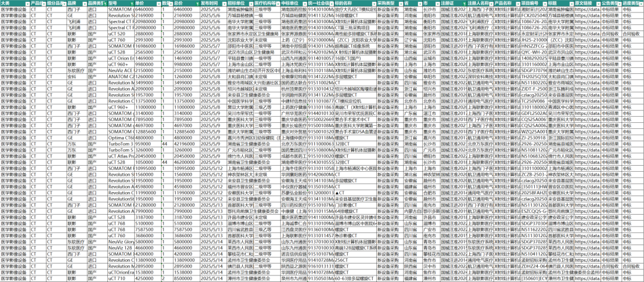Select the 汉中市 city cell
644x282 pixels.
tap(431, 266)
